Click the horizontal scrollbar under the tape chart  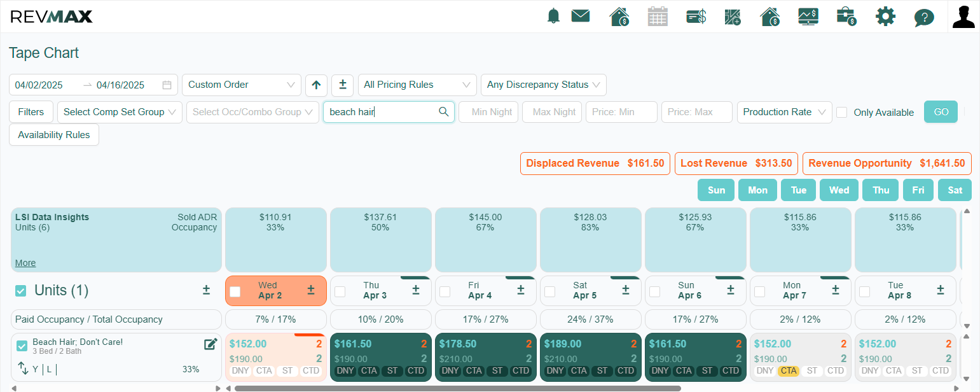coord(458,388)
